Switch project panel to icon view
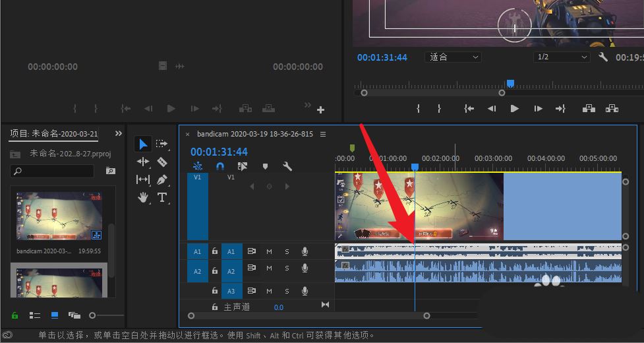 pos(54,315)
